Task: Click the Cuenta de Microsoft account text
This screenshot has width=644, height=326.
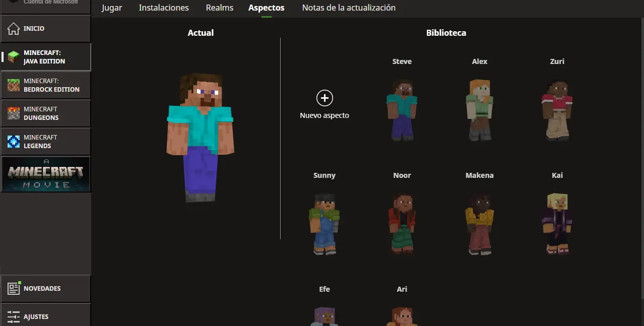Action: (x=50, y=2)
